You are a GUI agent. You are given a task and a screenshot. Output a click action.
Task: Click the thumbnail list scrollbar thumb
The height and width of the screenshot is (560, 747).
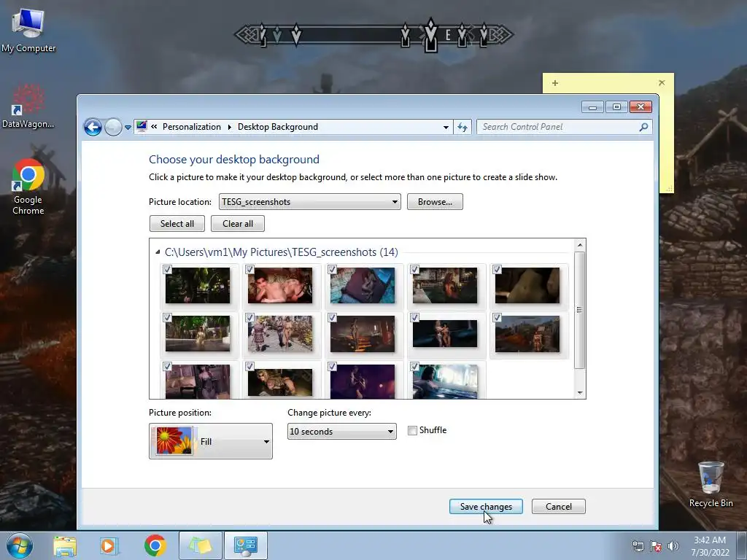click(579, 310)
